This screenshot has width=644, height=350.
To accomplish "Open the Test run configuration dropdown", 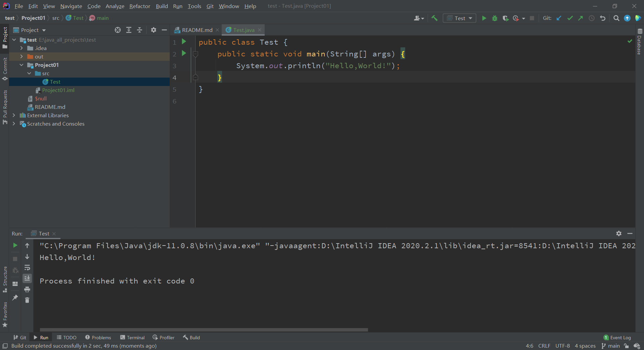I will [x=460, y=18].
